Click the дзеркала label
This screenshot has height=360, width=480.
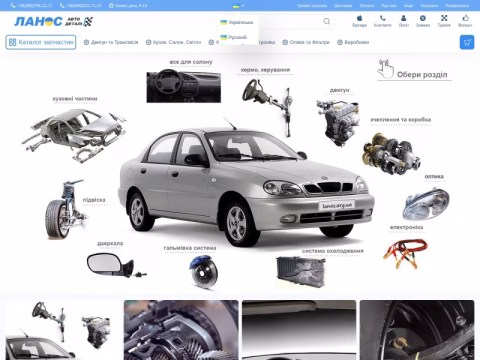coord(110,244)
